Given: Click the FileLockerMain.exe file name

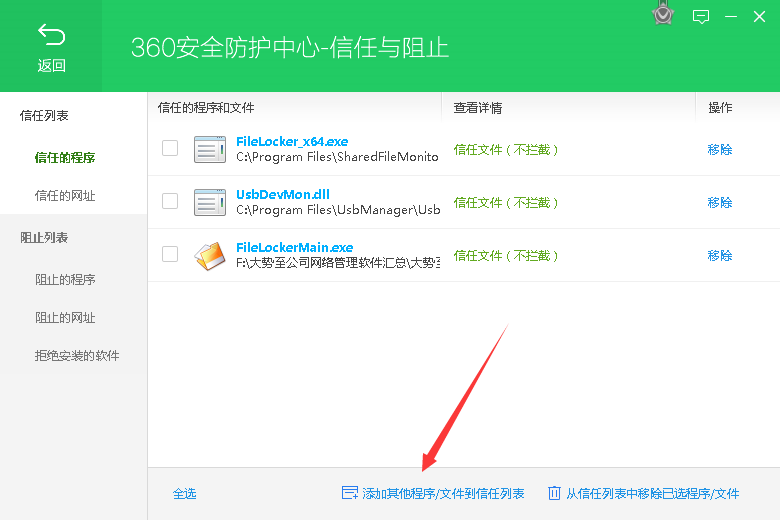Looking at the screenshot, I should point(294,247).
